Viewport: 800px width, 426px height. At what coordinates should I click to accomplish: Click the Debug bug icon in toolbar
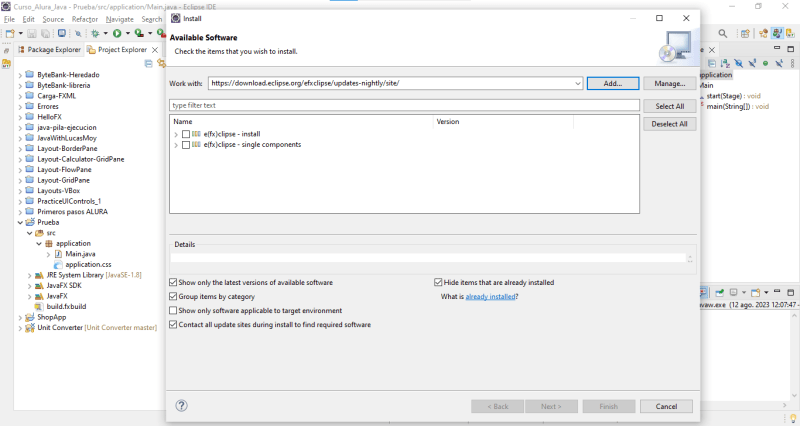(95, 34)
